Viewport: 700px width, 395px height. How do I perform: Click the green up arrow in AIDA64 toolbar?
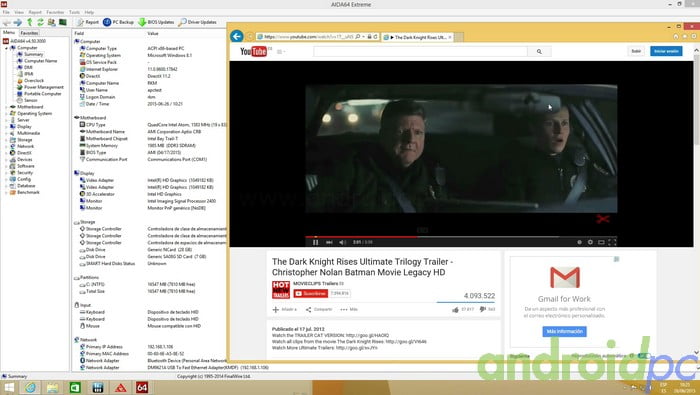click(29, 22)
